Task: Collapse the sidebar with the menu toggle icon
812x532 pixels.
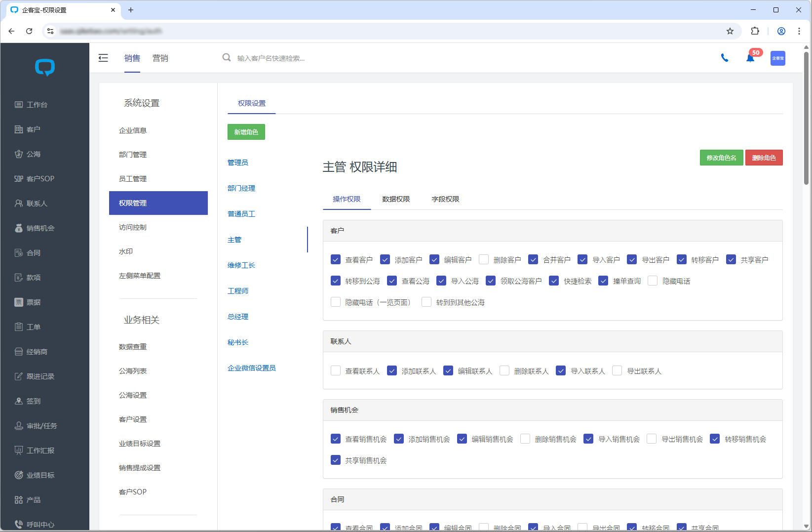Action: point(103,58)
